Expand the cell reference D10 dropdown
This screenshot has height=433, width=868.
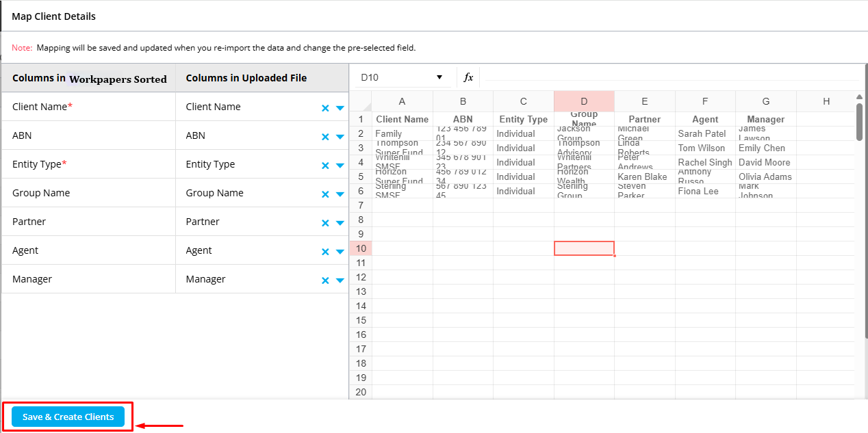click(439, 77)
